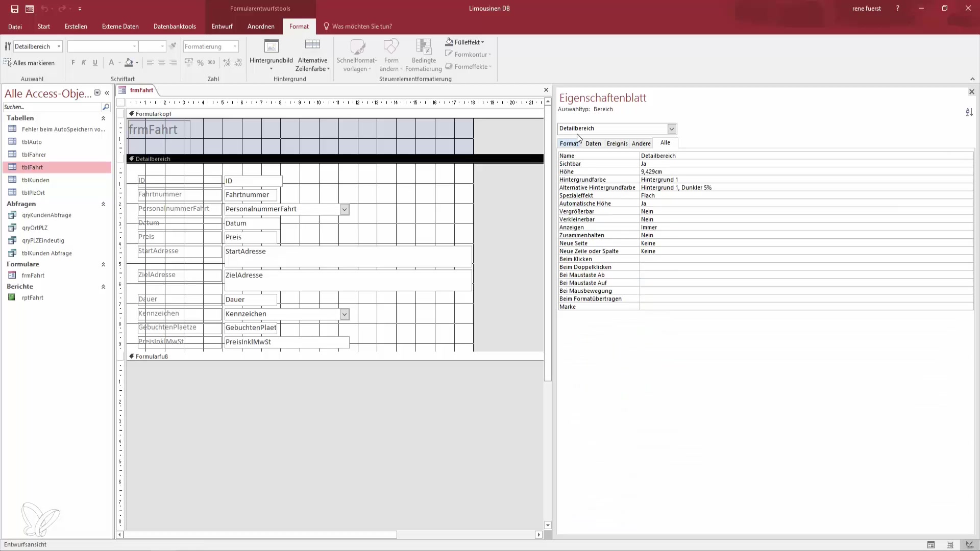Screen dimensions: 980x551
Task: Select the rptFahrt report icon
Action: click(12, 297)
